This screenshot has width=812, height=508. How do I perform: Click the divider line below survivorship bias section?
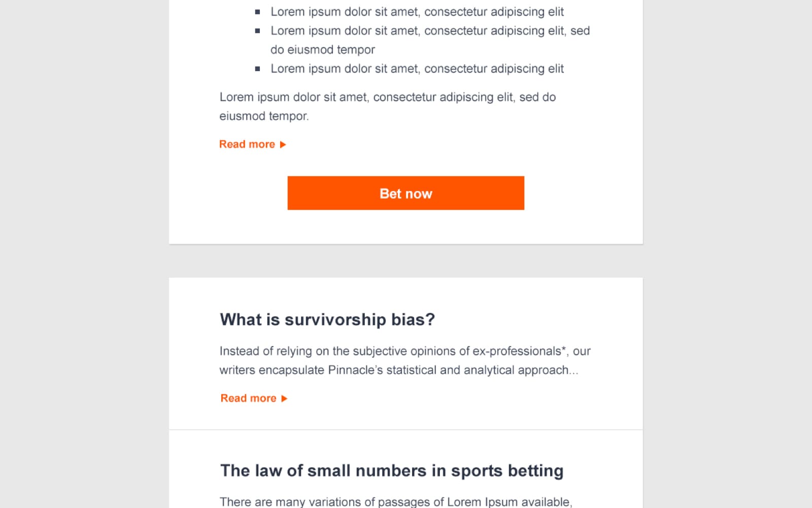click(405, 430)
